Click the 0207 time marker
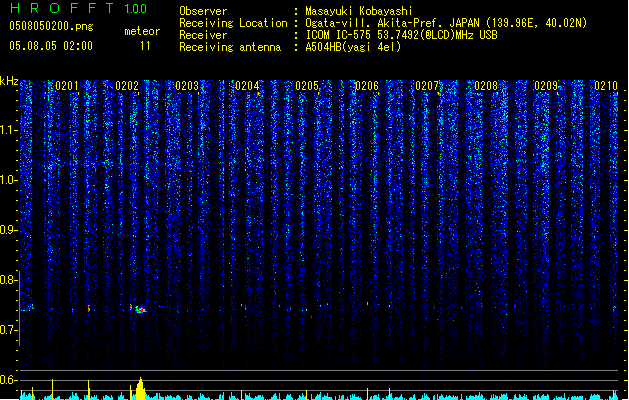The image size is (629, 400). (427, 86)
